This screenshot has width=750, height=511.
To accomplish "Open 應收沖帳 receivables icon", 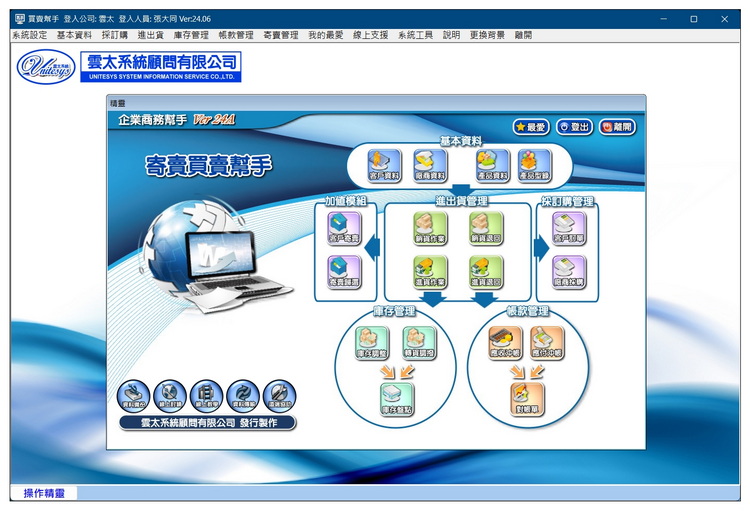I will pyautogui.click(x=505, y=344).
